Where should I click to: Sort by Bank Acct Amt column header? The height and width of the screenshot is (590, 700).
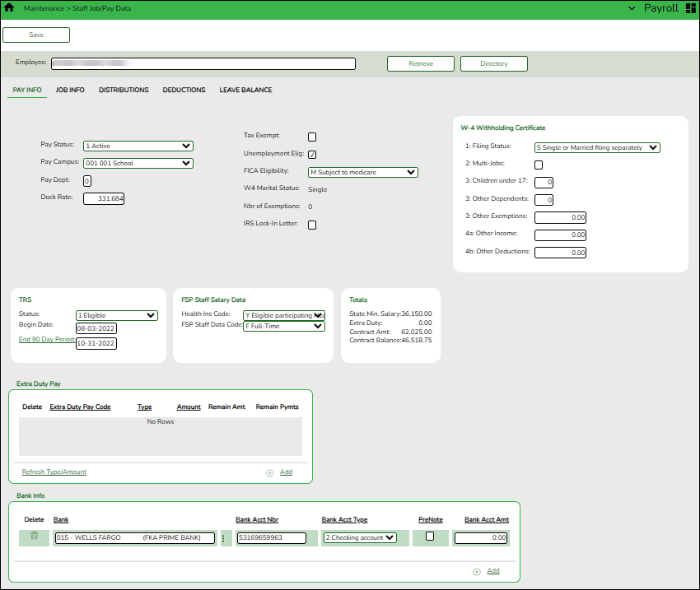pos(487,519)
